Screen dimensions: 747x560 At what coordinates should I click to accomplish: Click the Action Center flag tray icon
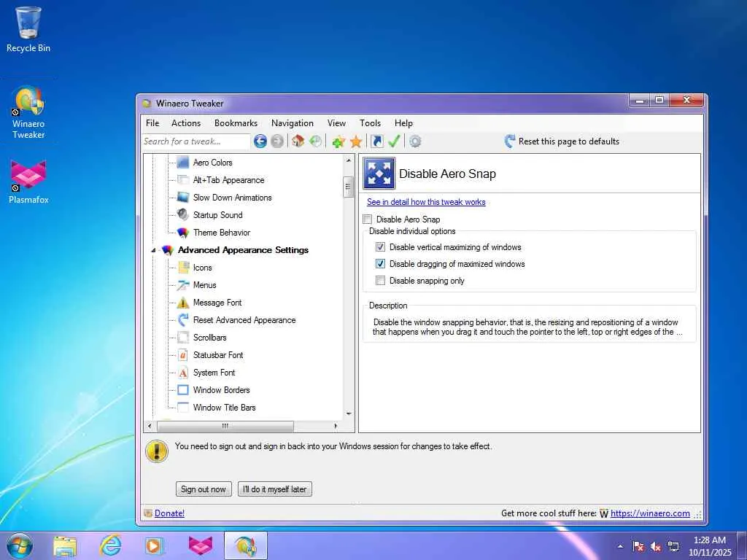(x=638, y=547)
